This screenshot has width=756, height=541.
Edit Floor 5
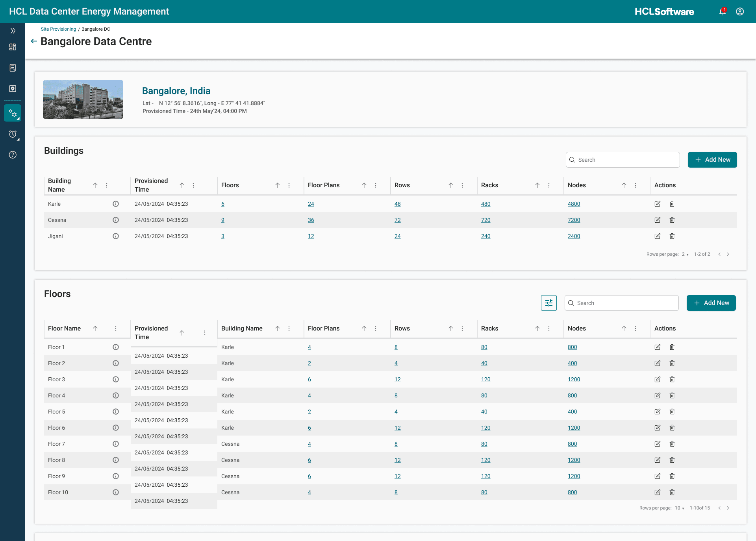(658, 412)
